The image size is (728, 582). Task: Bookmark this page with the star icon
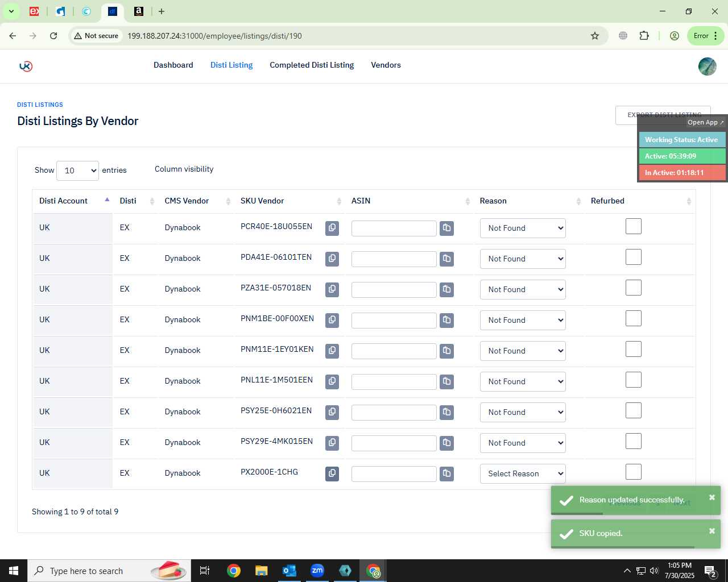(595, 36)
